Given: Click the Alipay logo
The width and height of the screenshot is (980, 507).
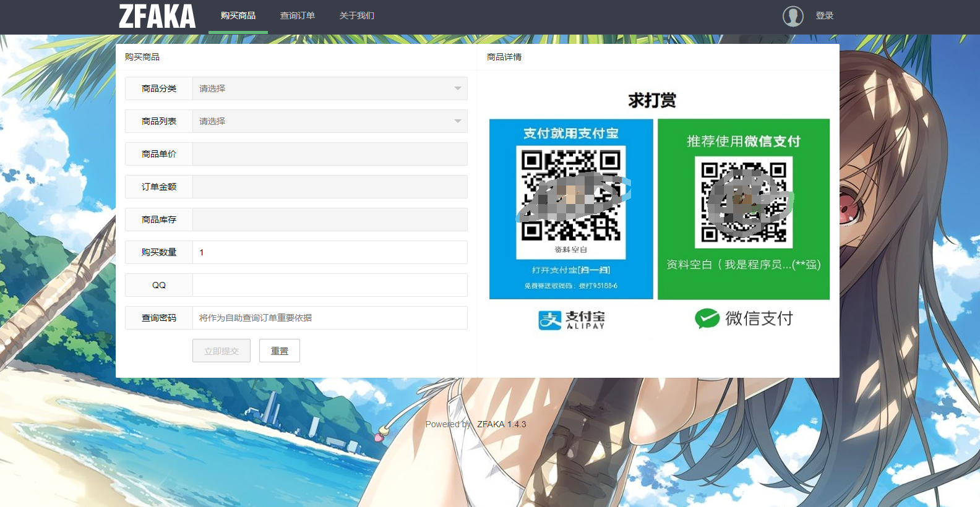Looking at the screenshot, I should click(572, 320).
